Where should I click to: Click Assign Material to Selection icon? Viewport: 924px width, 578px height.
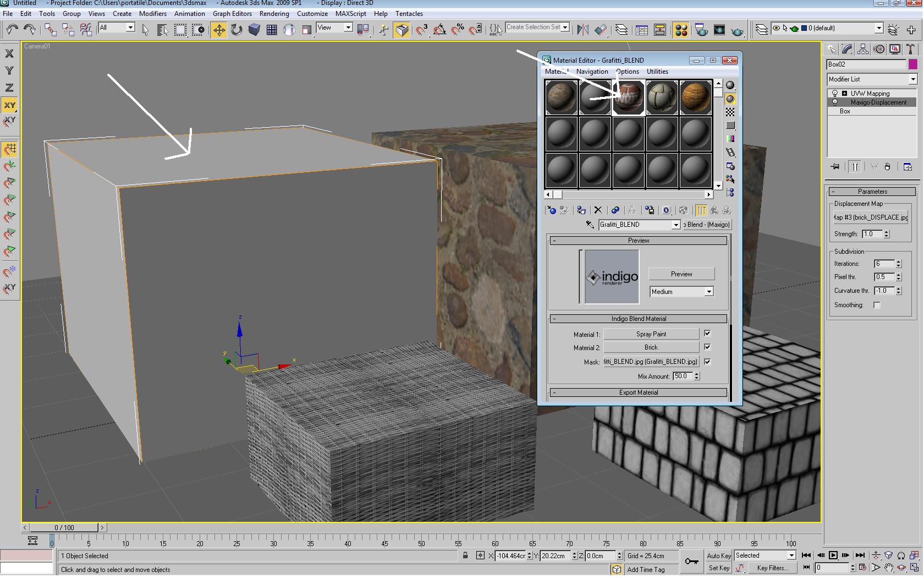[x=581, y=210]
